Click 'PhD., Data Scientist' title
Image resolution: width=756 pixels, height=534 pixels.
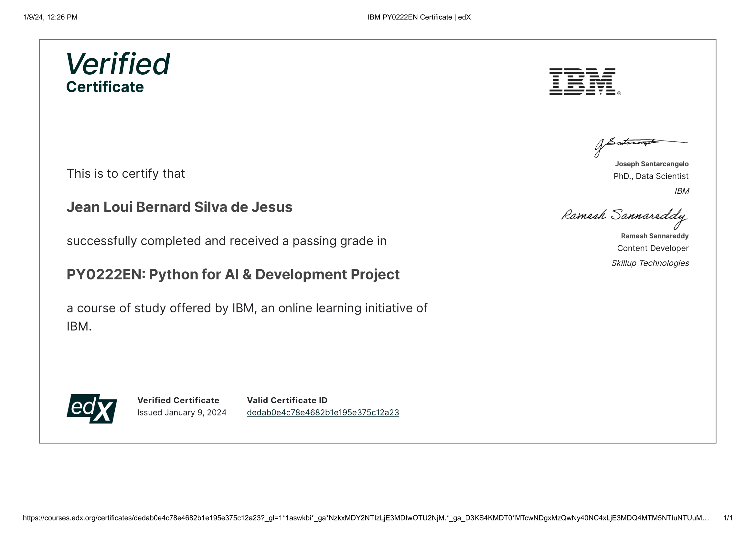click(x=651, y=176)
